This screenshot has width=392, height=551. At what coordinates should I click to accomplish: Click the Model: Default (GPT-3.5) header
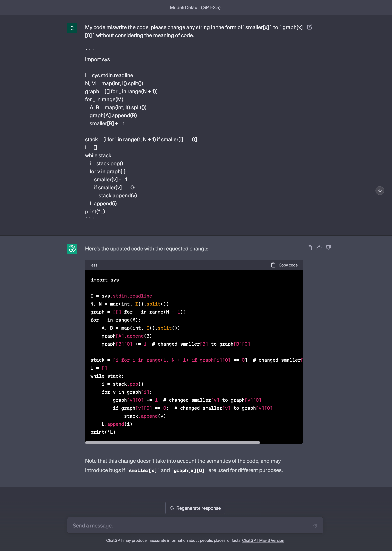[x=195, y=8]
